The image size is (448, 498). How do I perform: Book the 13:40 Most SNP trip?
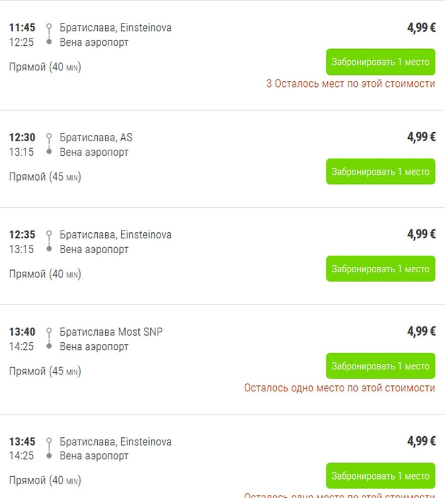(x=380, y=366)
